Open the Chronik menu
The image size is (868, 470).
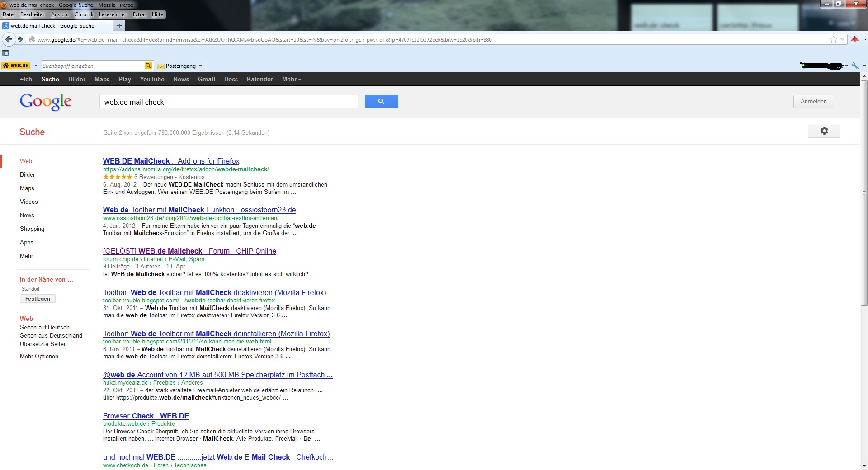point(84,14)
